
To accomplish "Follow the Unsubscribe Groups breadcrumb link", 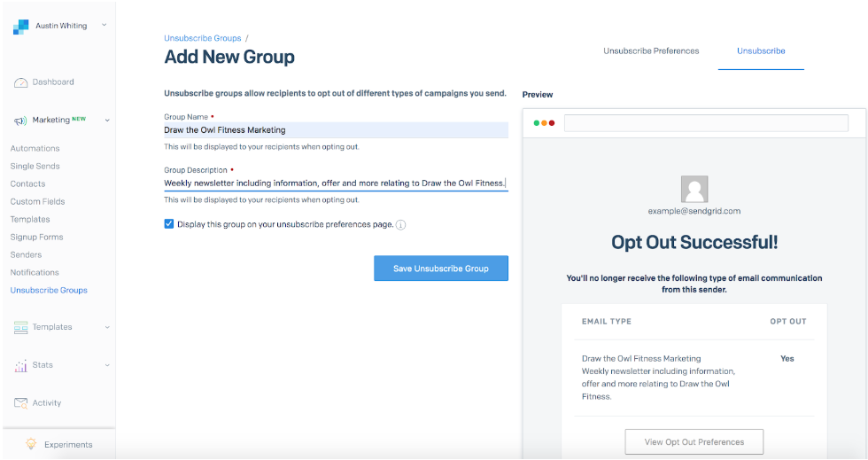I will click(203, 38).
